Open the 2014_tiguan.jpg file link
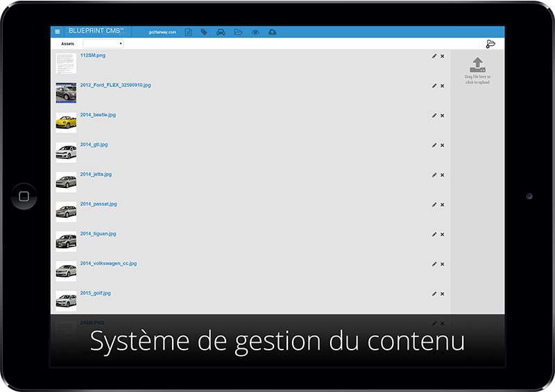 (x=98, y=234)
